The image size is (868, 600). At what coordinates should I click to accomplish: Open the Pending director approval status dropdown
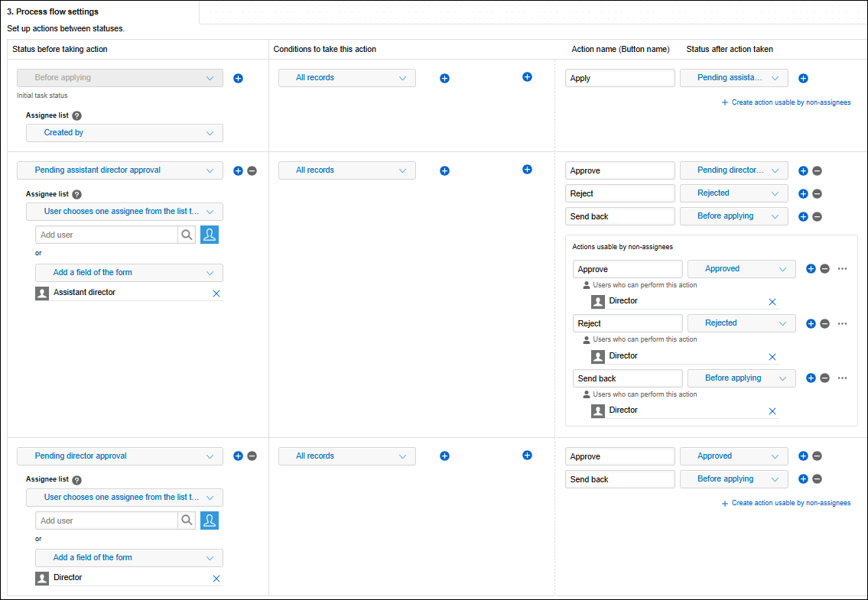tap(119, 456)
